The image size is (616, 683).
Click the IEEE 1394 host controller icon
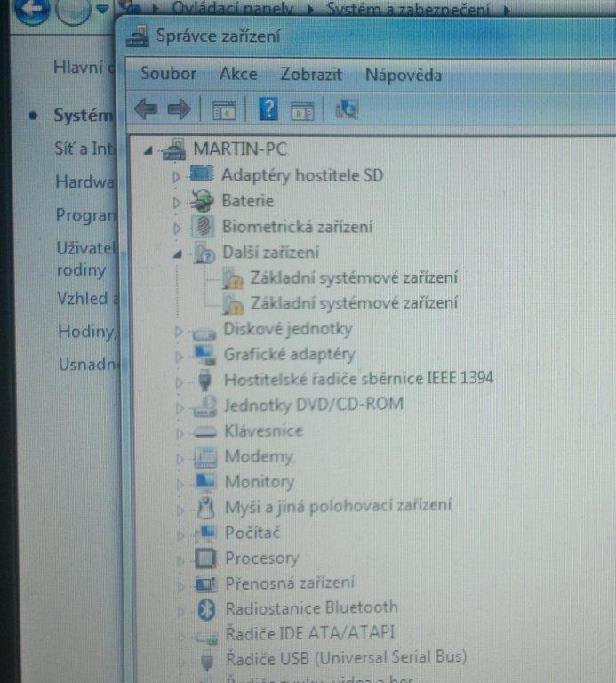(204, 380)
